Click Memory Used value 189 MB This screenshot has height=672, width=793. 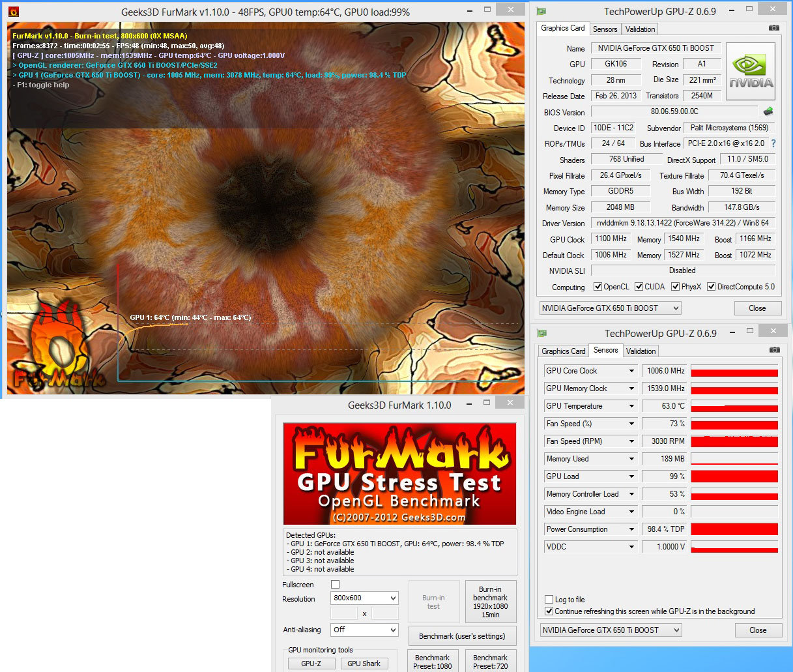[x=664, y=459]
